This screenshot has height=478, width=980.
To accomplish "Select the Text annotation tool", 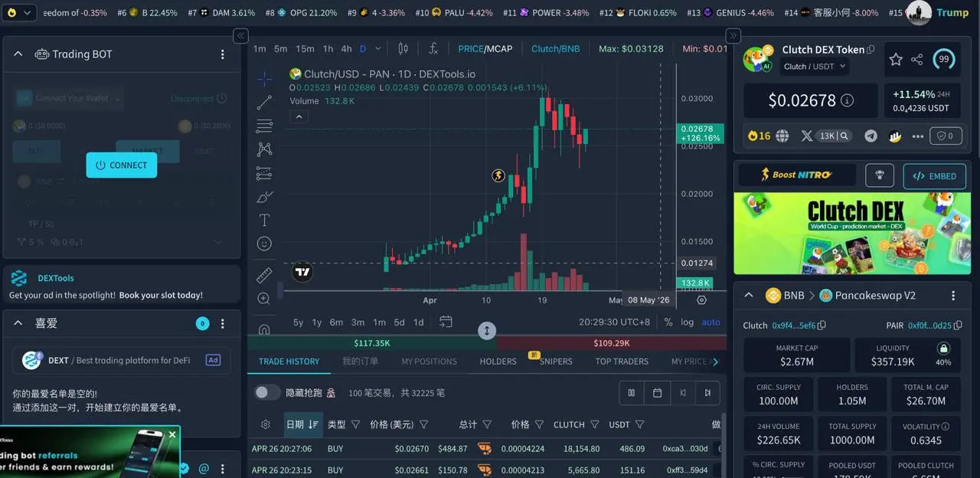I will pyautogui.click(x=264, y=220).
